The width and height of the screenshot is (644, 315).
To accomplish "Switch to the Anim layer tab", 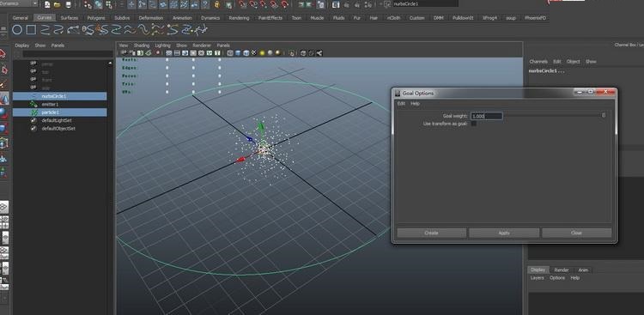I will click(x=583, y=270).
